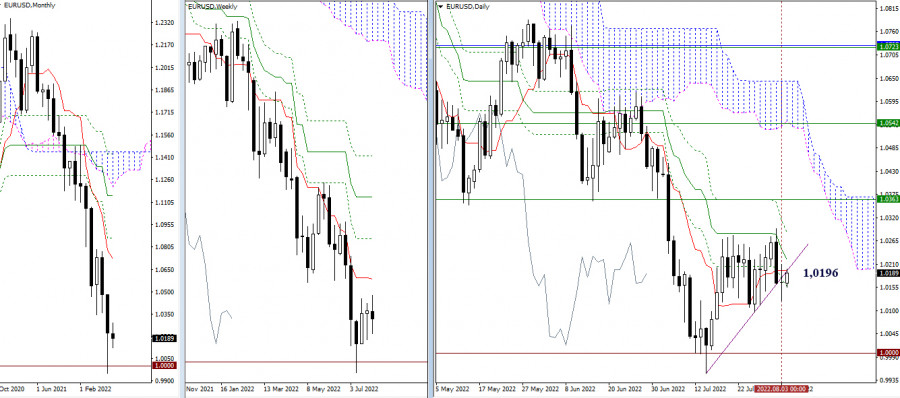Click the 13 Mar 2022 label on Weekly chart
Screen dimensions: 900x398
[x=280, y=389]
